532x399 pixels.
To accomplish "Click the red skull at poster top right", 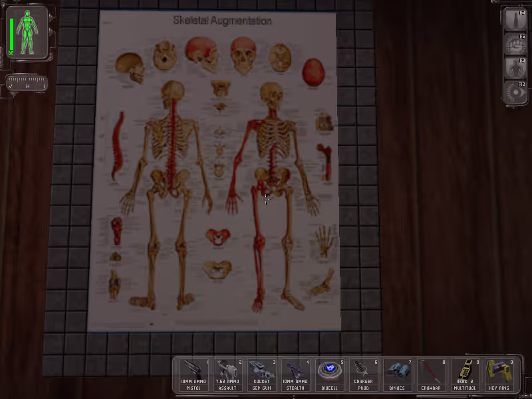I will [x=313, y=72].
